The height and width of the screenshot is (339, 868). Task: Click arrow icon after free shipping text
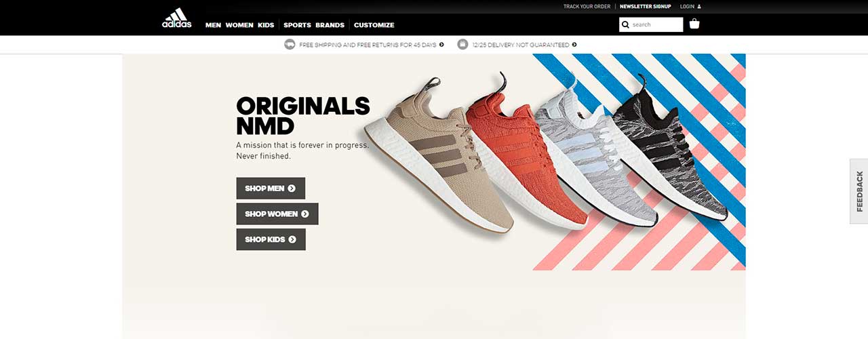click(x=441, y=45)
